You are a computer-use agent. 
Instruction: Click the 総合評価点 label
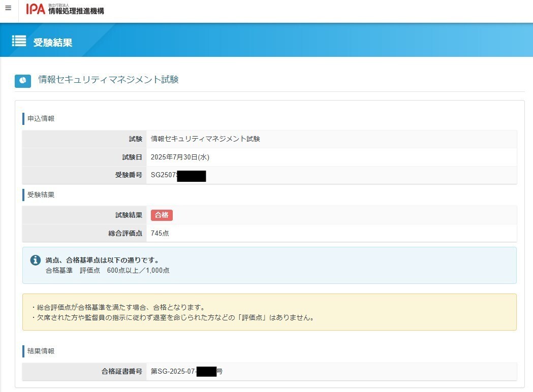point(126,234)
